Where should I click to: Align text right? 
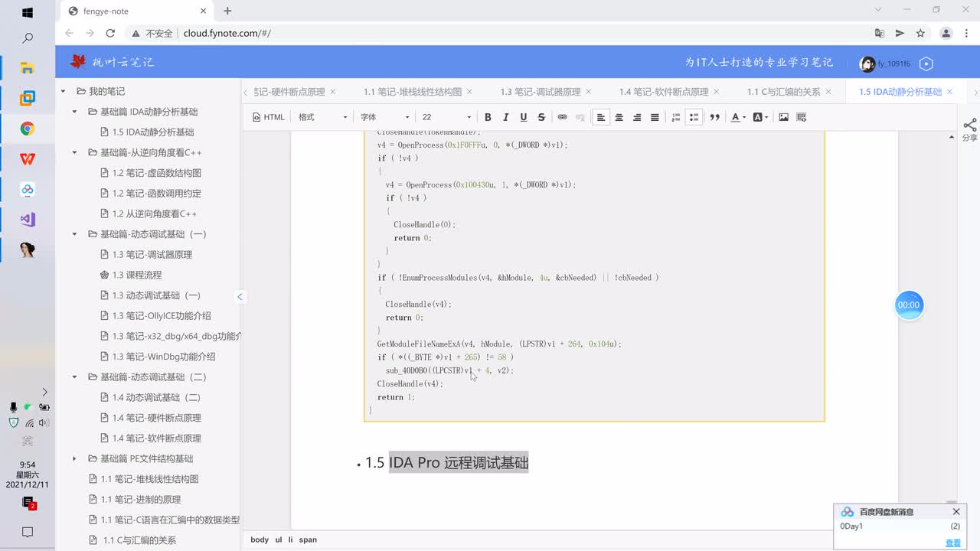point(637,117)
